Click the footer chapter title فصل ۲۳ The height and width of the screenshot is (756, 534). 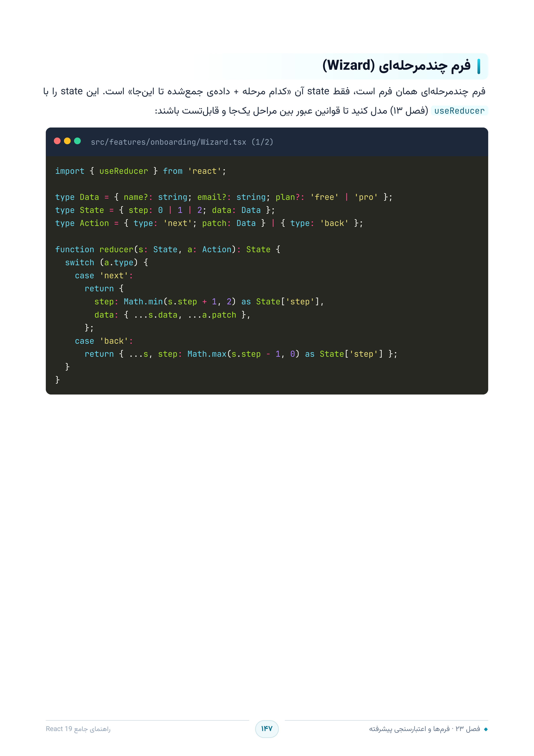tap(424, 729)
